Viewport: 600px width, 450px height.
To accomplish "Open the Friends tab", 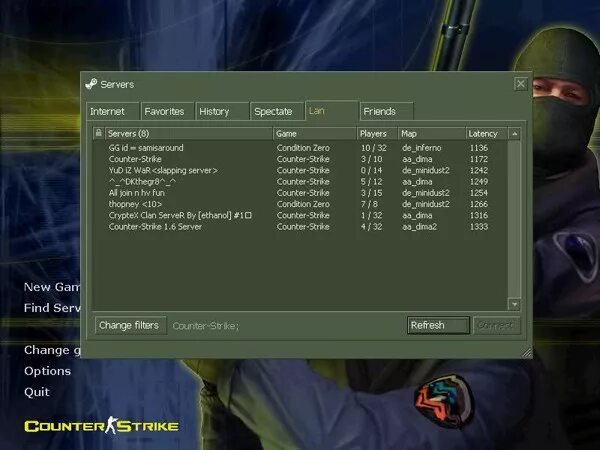I will point(386,111).
